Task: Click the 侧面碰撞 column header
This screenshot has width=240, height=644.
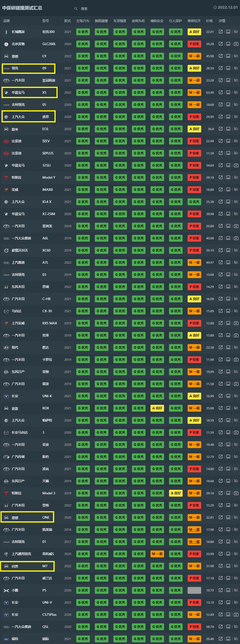Action: tap(101, 21)
